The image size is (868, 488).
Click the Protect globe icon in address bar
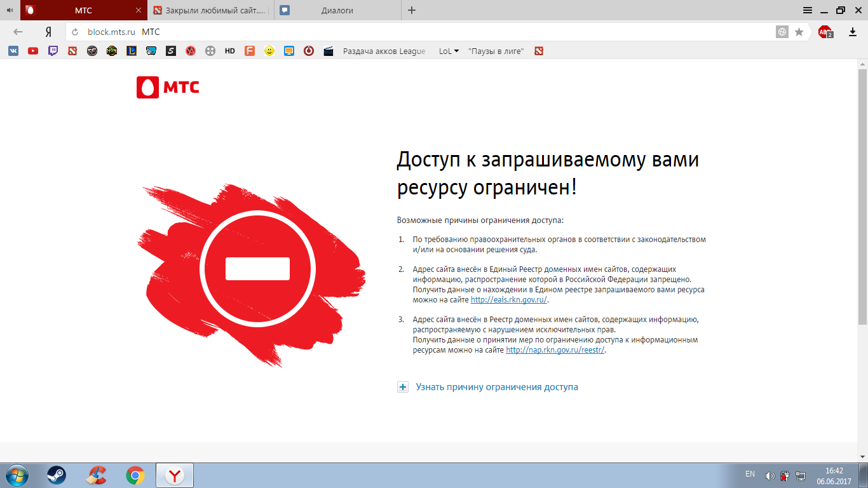782,32
